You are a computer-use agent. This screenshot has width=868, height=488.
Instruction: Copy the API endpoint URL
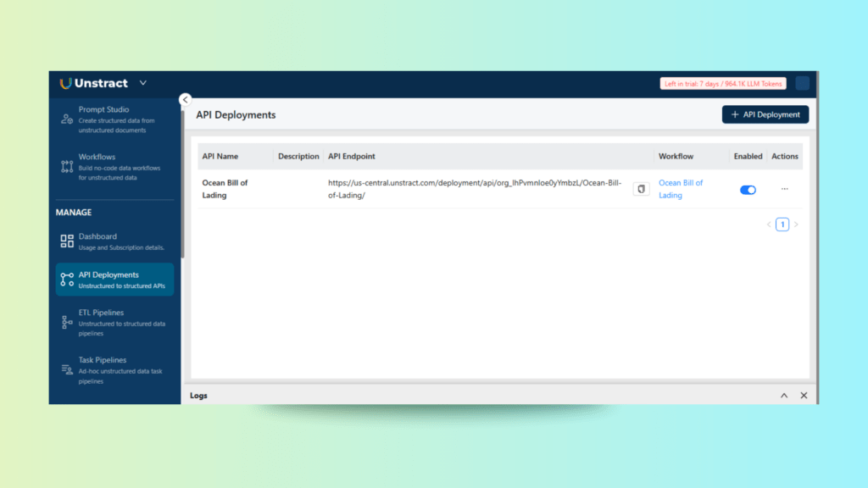pyautogui.click(x=641, y=189)
